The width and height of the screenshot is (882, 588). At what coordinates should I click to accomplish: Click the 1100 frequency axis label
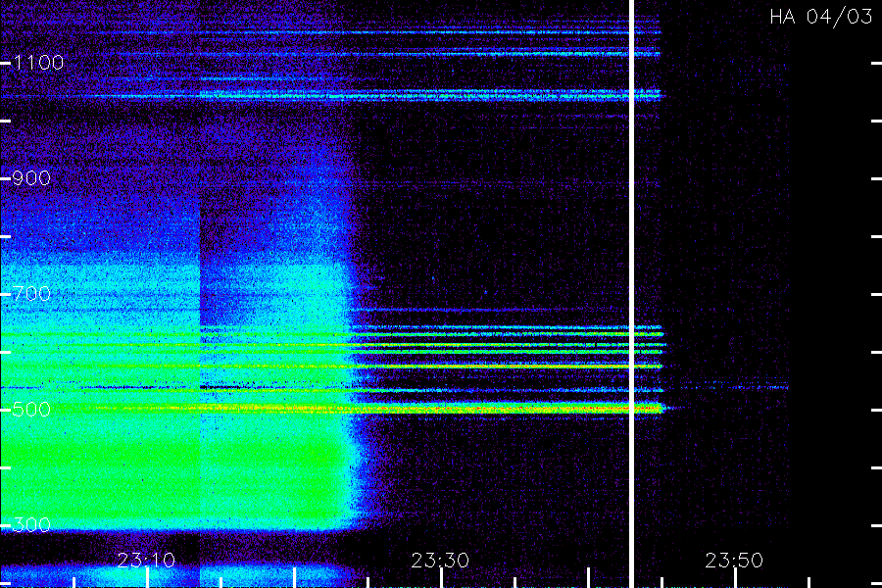click(38, 63)
